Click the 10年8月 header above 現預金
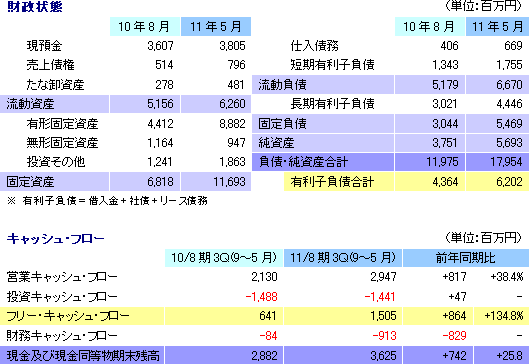 (145, 26)
